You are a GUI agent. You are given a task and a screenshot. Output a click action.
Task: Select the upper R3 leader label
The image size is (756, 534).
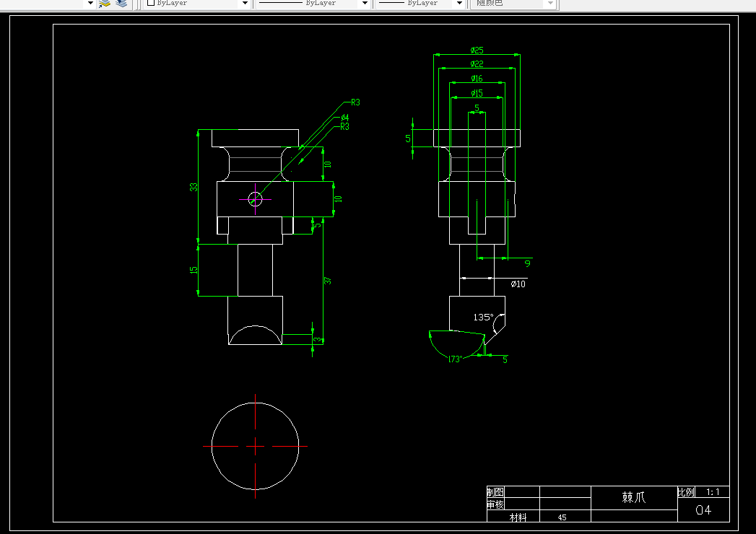(x=355, y=102)
